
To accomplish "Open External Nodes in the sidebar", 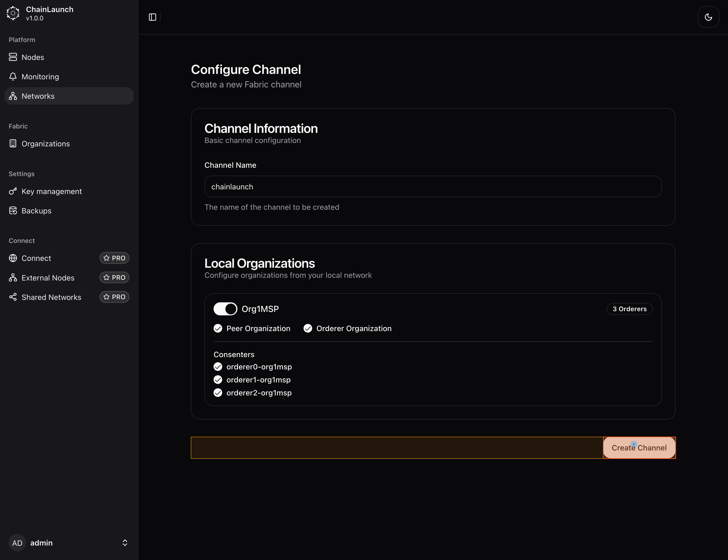I will [x=48, y=278].
